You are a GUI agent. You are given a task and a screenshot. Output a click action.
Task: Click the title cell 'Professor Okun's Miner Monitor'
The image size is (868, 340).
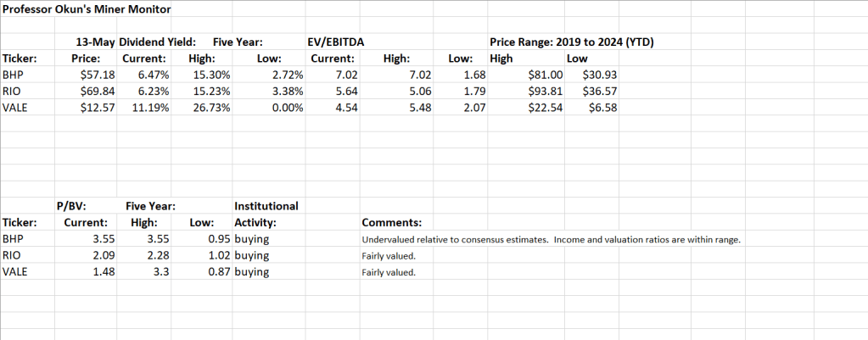[x=87, y=9]
